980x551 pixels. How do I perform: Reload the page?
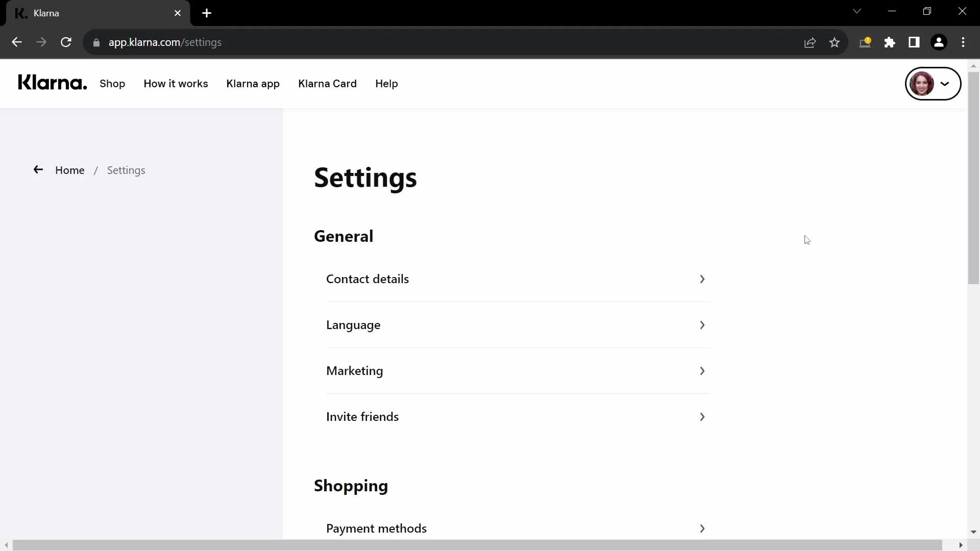tap(66, 42)
